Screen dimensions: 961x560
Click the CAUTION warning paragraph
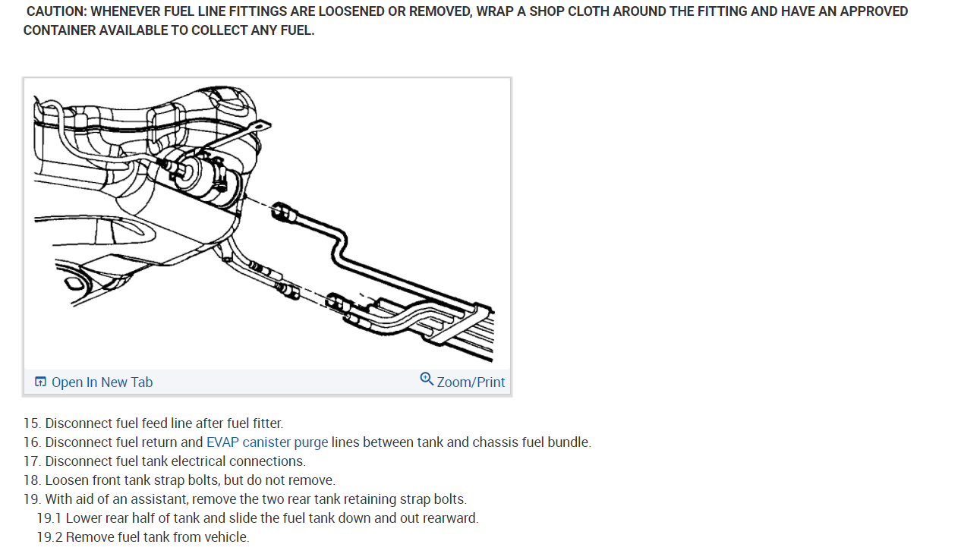pos(466,21)
